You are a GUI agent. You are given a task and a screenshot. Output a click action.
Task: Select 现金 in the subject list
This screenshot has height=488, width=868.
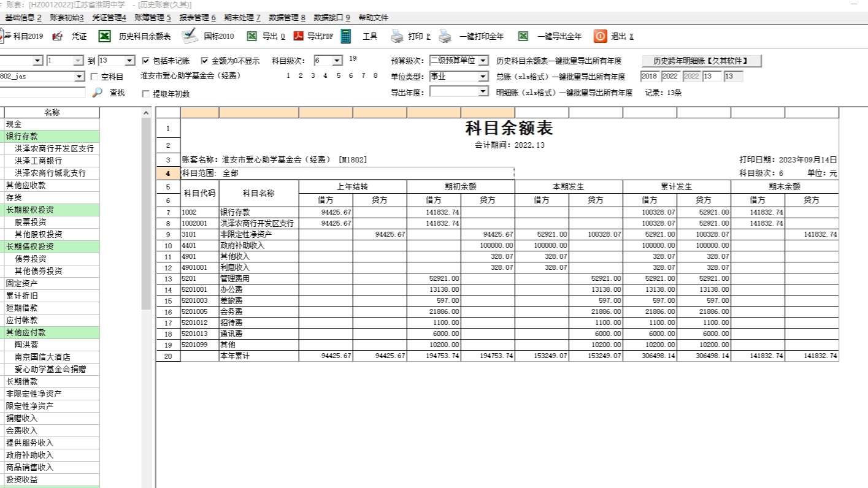(x=52, y=124)
